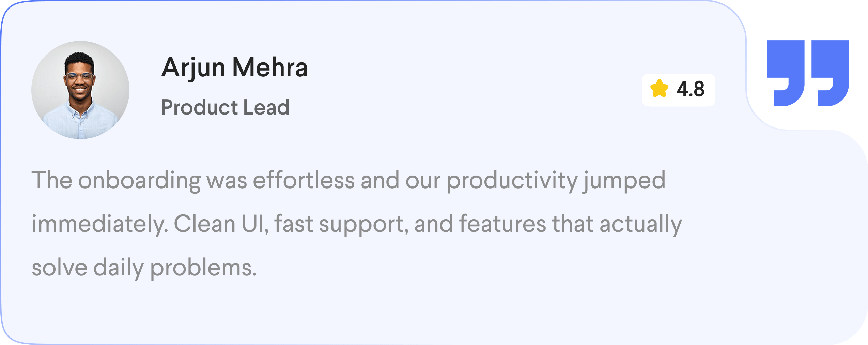Click the word "actually" in the second line
Viewport: 868px width, 345px height.
click(x=640, y=224)
